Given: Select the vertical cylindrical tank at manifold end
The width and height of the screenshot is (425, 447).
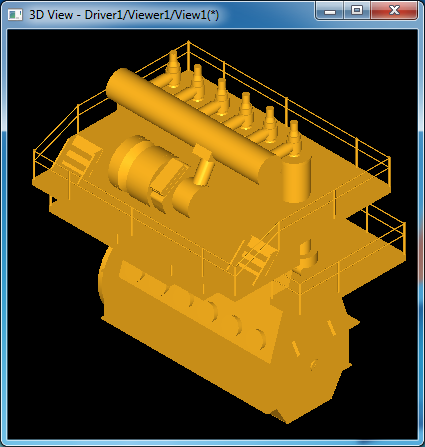Looking at the screenshot, I should [x=297, y=178].
